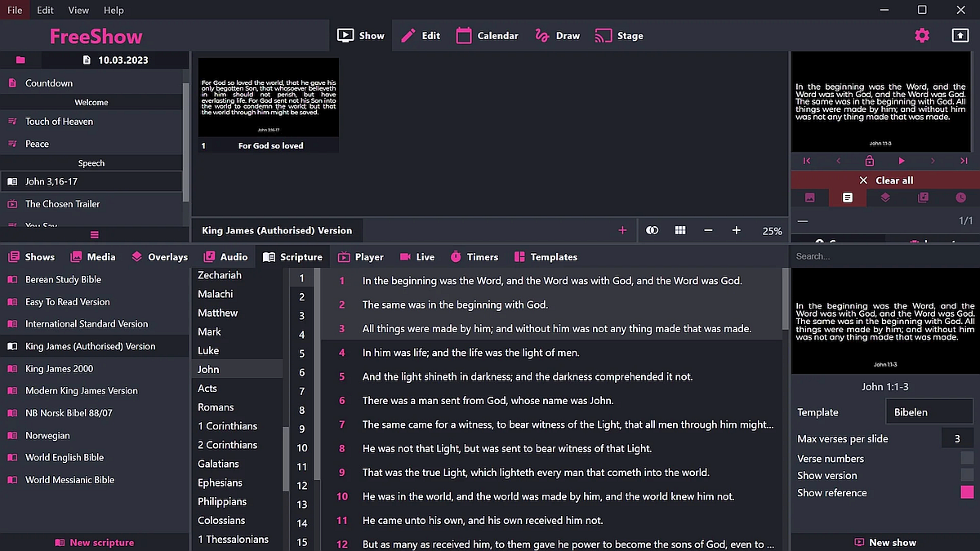Select the 'For God so loved' slide thumbnail
980x551 pixels.
pyautogui.click(x=269, y=104)
